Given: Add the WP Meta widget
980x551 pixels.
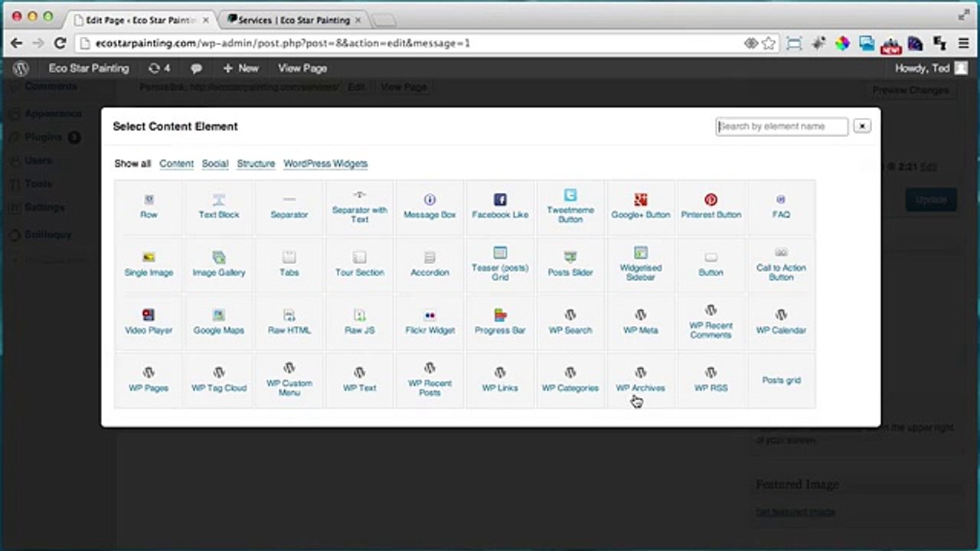Looking at the screenshot, I should pos(641,323).
